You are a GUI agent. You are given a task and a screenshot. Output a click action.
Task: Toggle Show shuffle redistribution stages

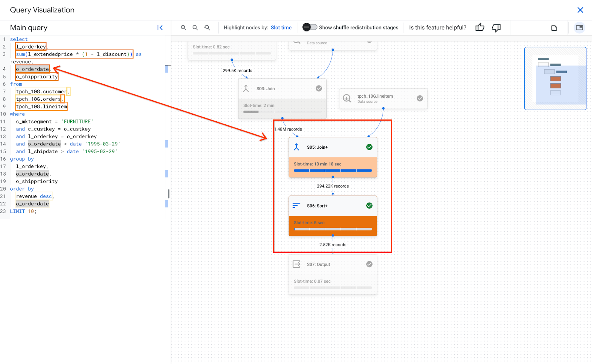tap(310, 27)
